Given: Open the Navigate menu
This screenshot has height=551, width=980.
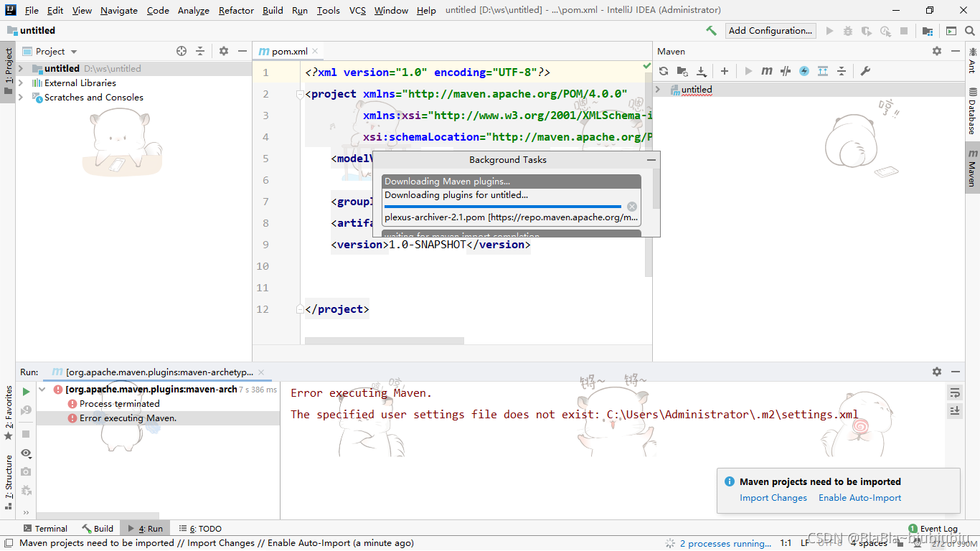Looking at the screenshot, I should [120, 10].
